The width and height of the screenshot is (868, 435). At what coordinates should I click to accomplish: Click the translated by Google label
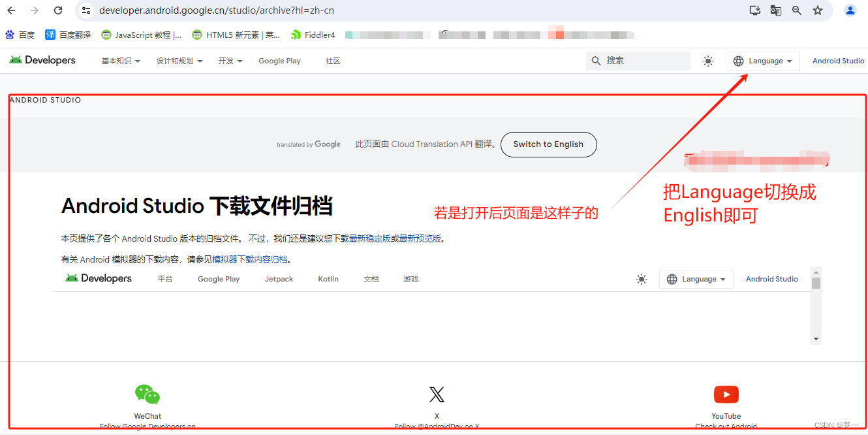click(309, 144)
